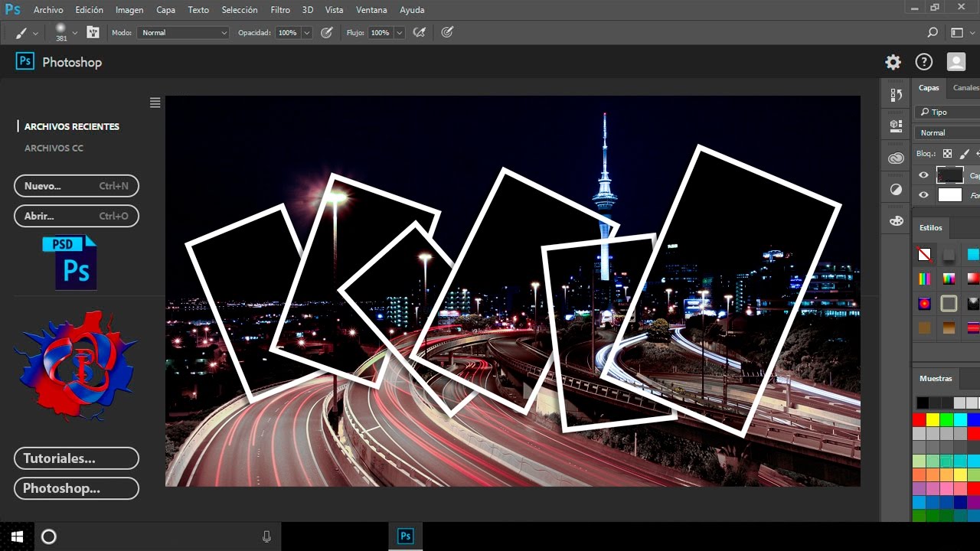Click the Photoshop... button
Viewport: 980px width, 551px height.
[77, 488]
